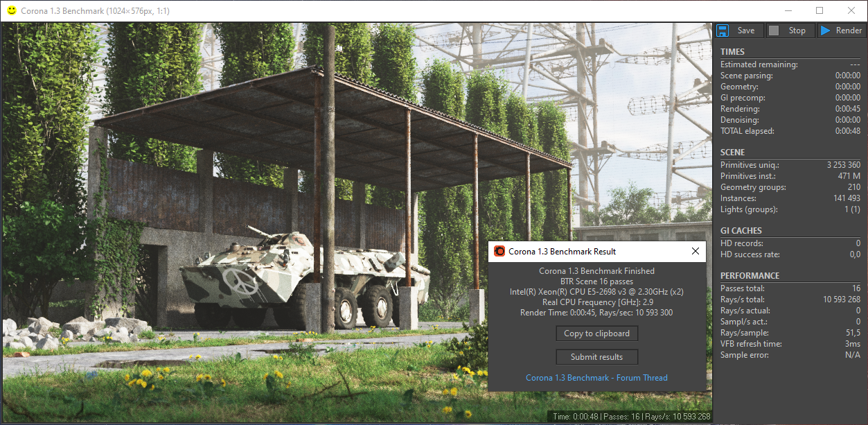The image size is (868, 425).
Task: Maximize the Corona 1.3 Benchmark window
Action: (x=820, y=10)
